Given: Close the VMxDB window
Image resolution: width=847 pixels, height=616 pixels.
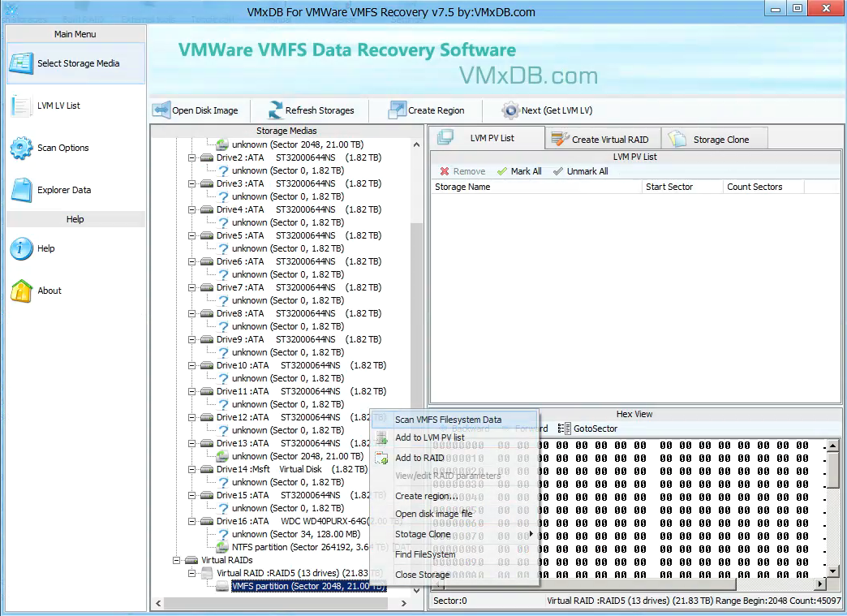Looking at the screenshot, I should click(826, 9).
